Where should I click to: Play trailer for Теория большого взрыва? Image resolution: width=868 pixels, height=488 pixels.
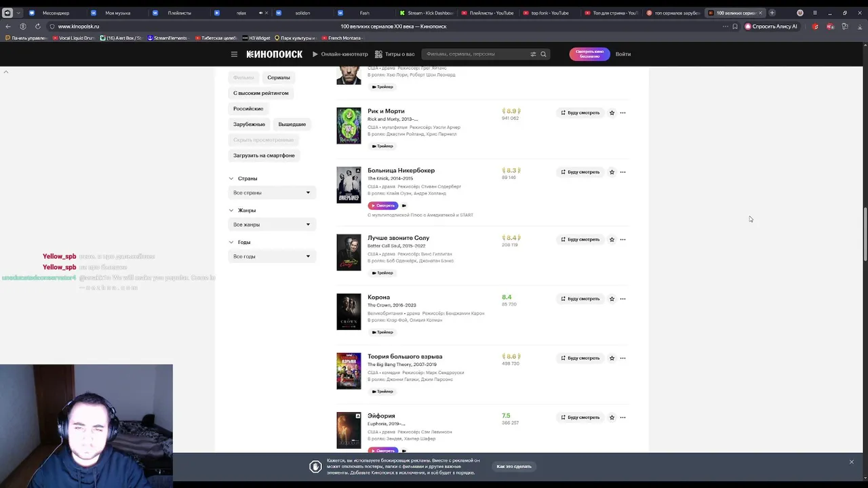point(382,392)
